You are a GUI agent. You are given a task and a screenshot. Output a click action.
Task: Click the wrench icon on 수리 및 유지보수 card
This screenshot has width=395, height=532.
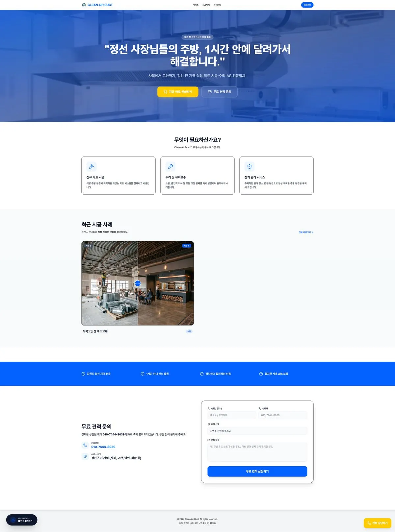[171, 167]
